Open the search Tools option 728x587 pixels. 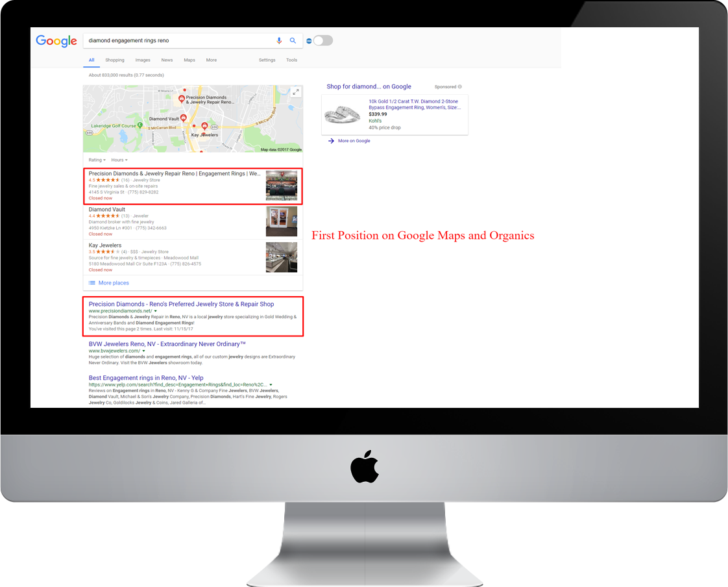coord(291,60)
